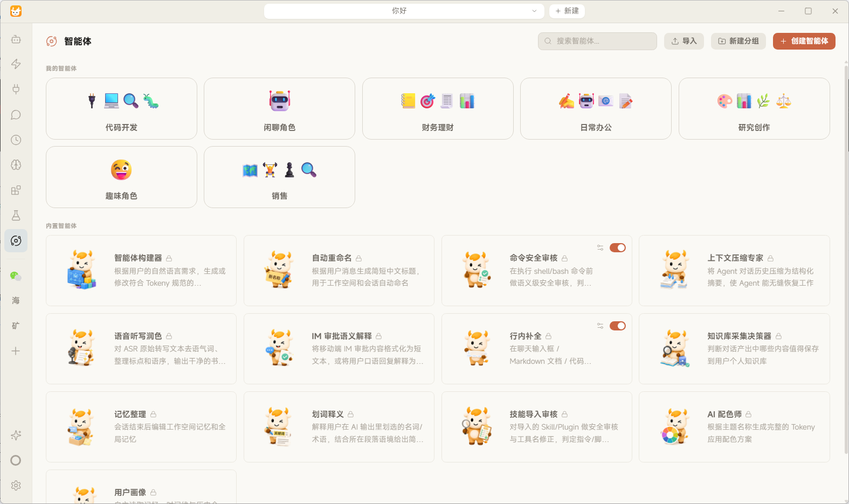Expand the 你好 dropdown in the title bar
Screen dimensions: 849x504
click(404, 11)
